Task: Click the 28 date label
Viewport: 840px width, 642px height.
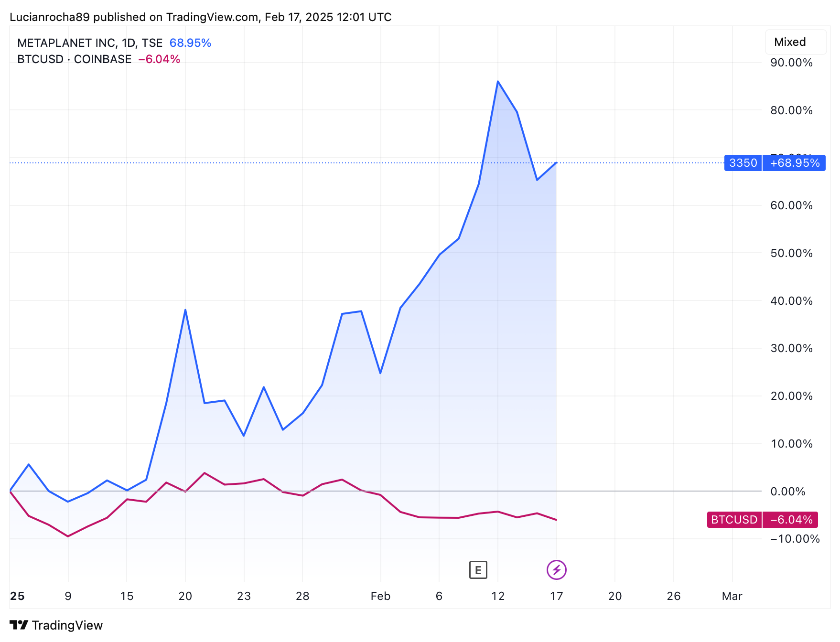Action: click(x=302, y=596)
